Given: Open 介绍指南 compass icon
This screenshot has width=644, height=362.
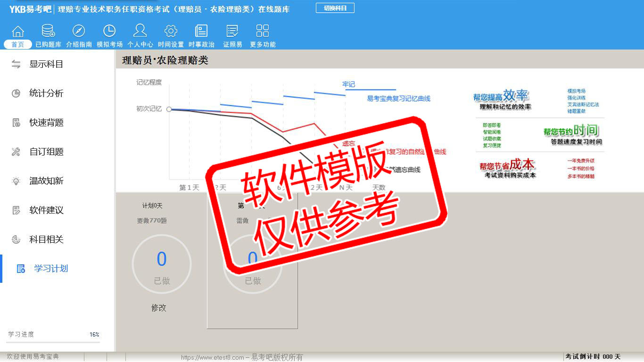Looking at the screenshot, I should [79, 32].
